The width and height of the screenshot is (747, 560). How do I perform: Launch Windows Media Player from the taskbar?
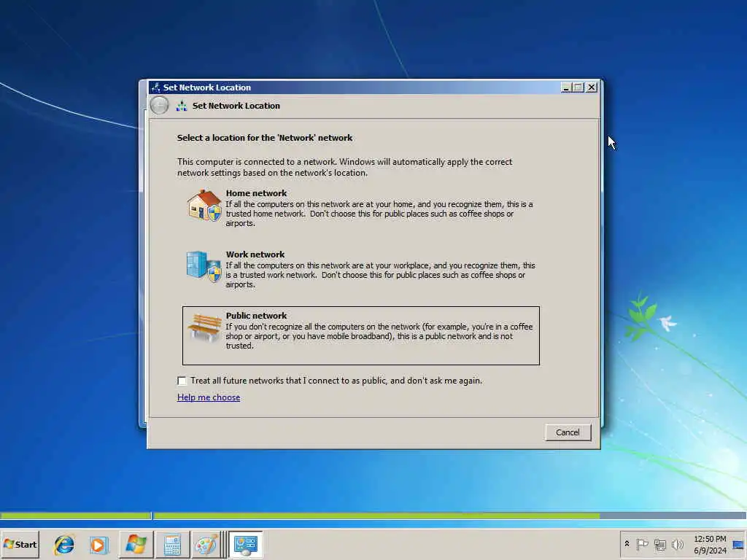click(99, 544)
